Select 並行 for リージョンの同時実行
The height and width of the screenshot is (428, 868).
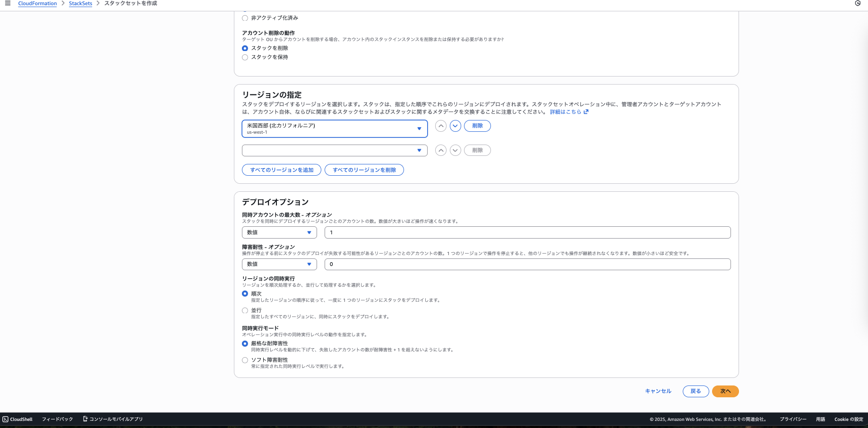pos(245,310)
